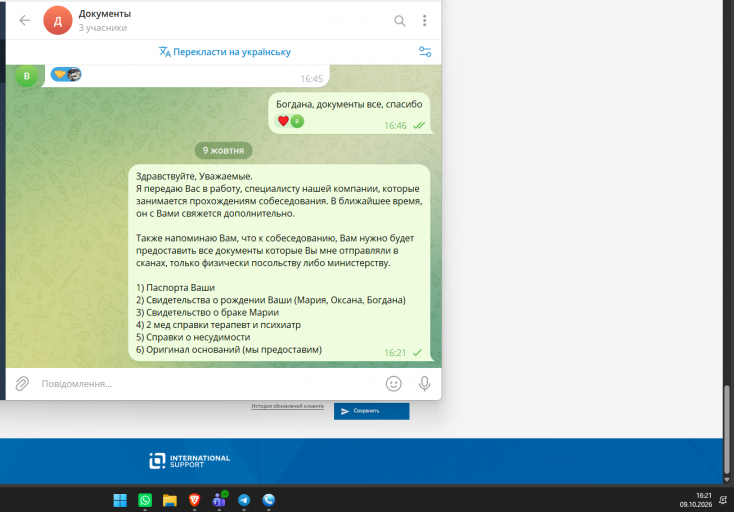Open the three-dot chat menu

click(425, 21)
